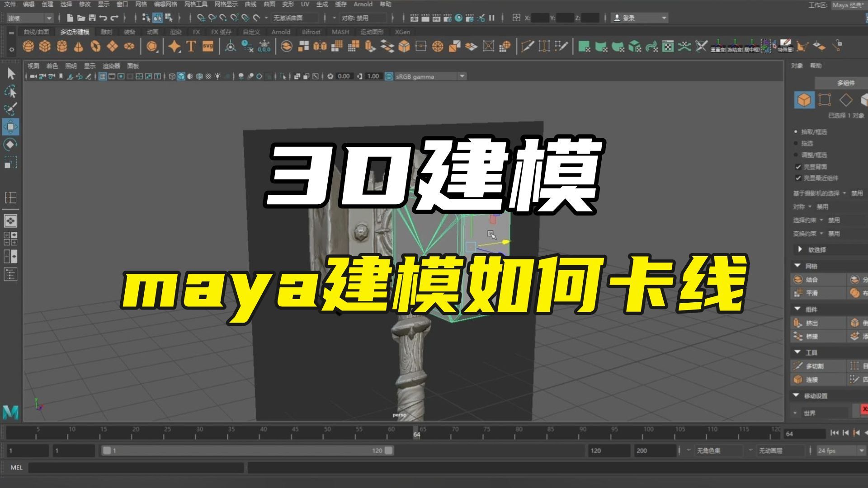Click the Text tool (T) on the shelf

point(190,46)
